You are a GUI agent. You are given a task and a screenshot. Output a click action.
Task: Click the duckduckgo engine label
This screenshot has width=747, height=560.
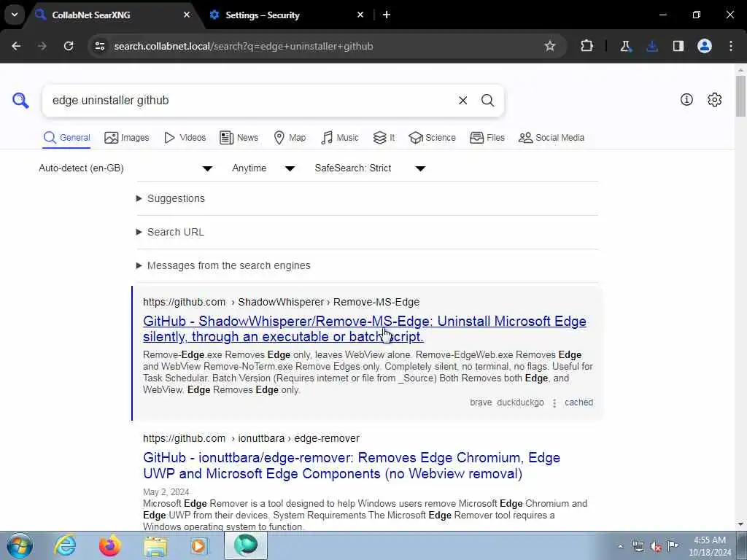click(x=520, y=402)
